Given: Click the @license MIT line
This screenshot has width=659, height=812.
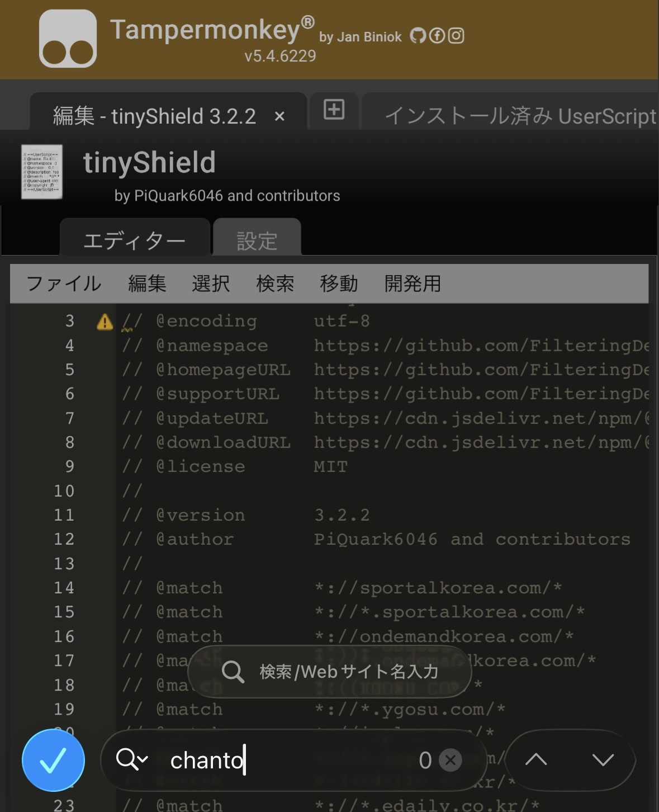Looking at the screenshot, I should click(235, 466).
